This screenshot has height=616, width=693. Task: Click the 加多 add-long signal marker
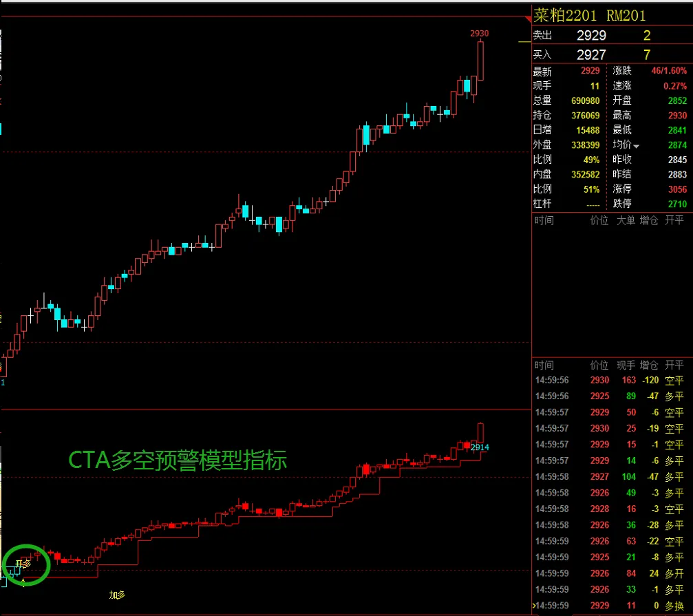tap(117, 593)
